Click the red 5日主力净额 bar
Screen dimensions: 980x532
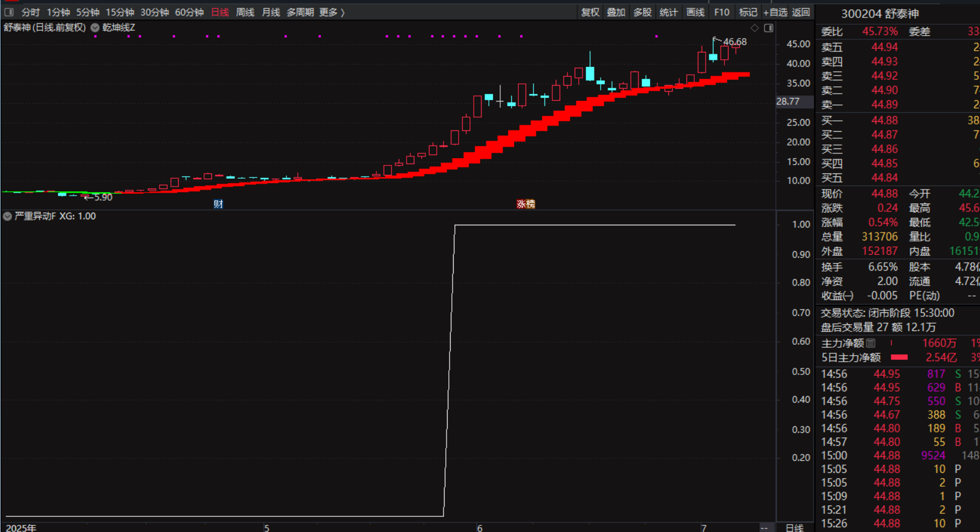(x=899, y=357)
